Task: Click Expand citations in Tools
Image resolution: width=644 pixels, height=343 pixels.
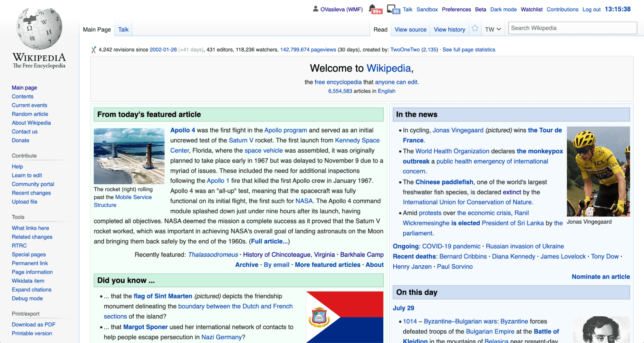Action: [x=32, y=289]
